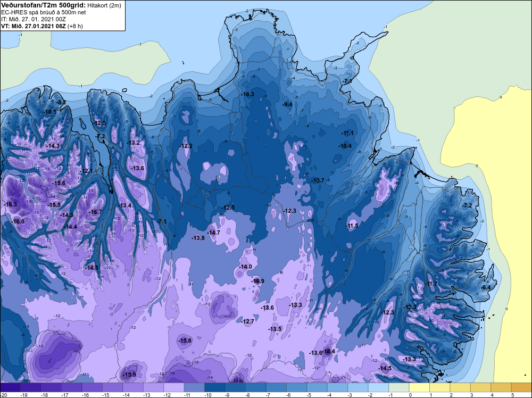Screen dimensions: 532x398
Task: Click the map temperature value -16.0
Action: coord(18,221)
